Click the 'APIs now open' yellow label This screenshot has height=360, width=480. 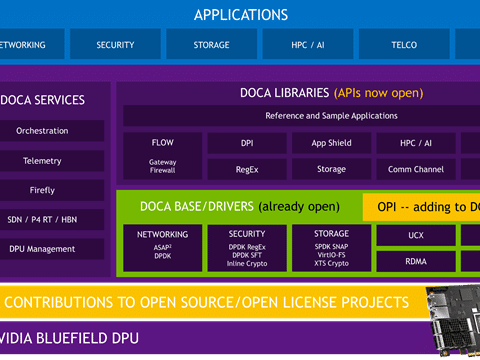[378, 93]
